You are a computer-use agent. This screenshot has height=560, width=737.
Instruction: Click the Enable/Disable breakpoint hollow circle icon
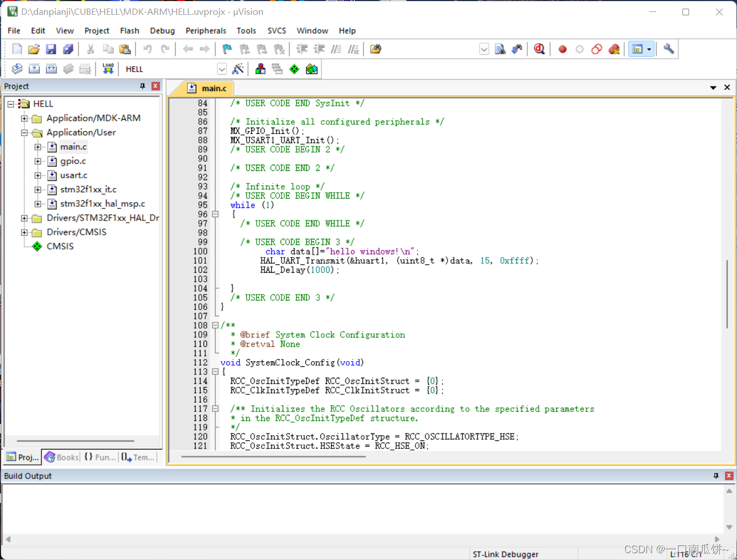(580, 49)
